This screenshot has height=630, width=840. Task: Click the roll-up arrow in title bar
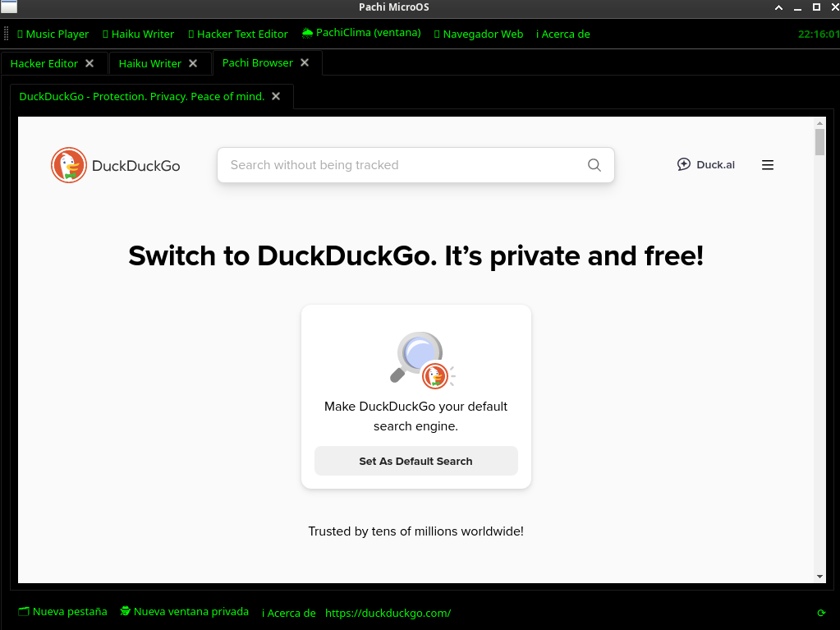(x=779, y=7)
